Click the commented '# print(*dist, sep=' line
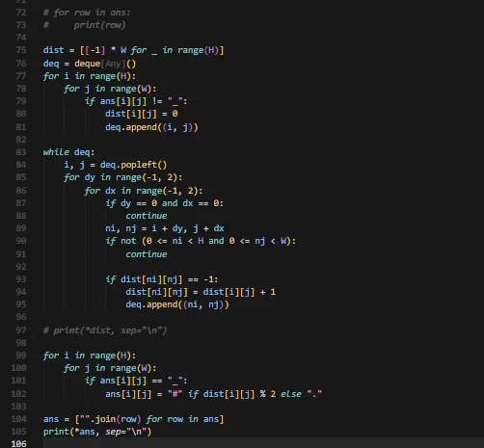This screenshot has width=484, height=448. pyautogui.click(x=105, y=330)
